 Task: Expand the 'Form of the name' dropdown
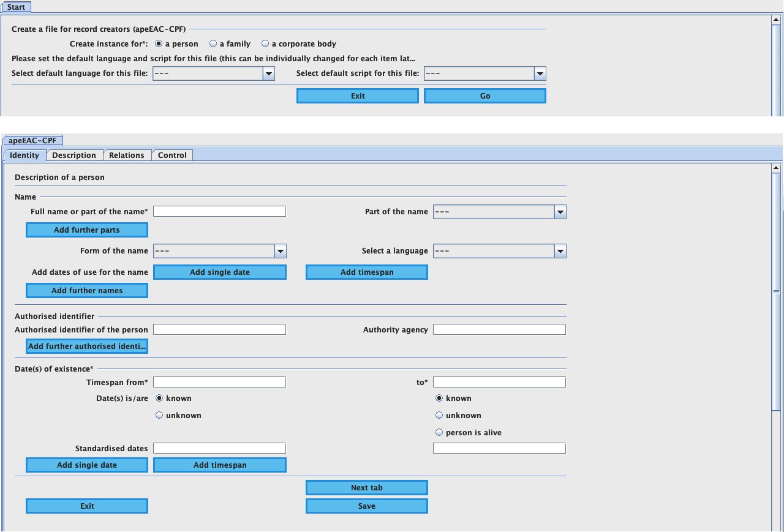pyautogui.click(x=280, y=251)
